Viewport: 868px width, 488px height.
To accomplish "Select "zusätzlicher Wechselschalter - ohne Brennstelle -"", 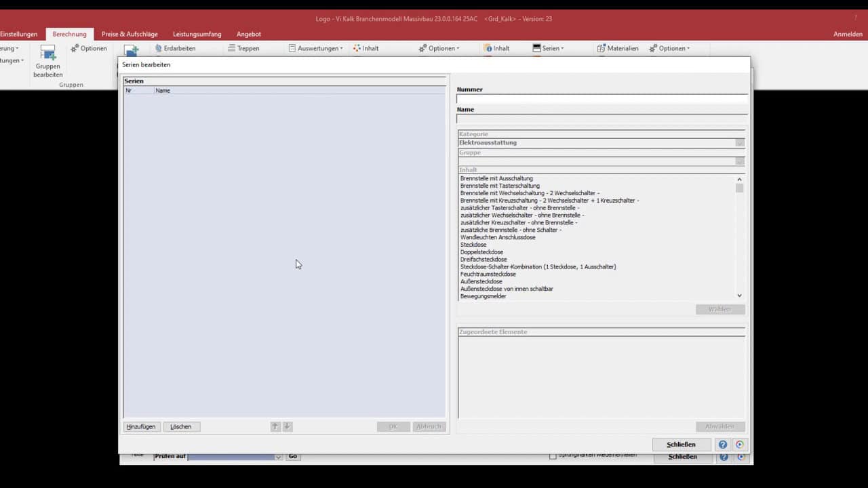I will pos(522,215).
